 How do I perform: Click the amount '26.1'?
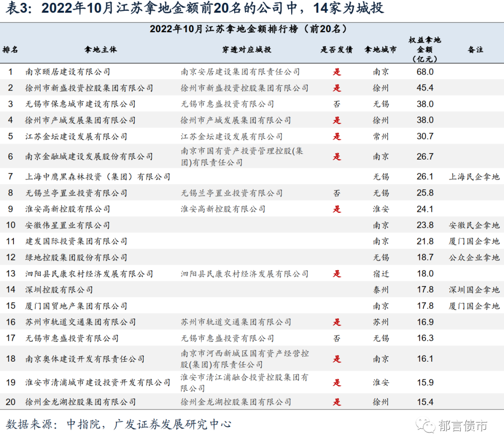[x=425, y=176]
